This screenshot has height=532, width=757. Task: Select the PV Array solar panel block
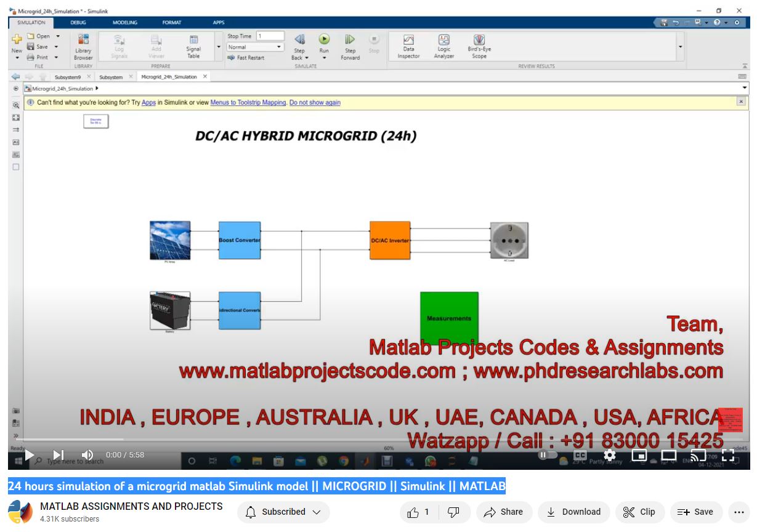(170, 240)
